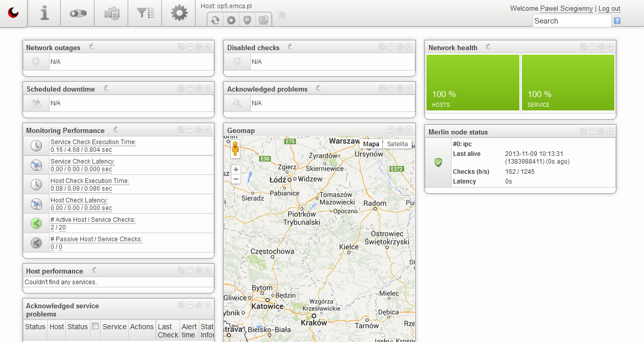This screenshot has height=342, width=644.
Task: Click the refresh icon under Host label
Action: pyautogui.click(x=215, y=20)
